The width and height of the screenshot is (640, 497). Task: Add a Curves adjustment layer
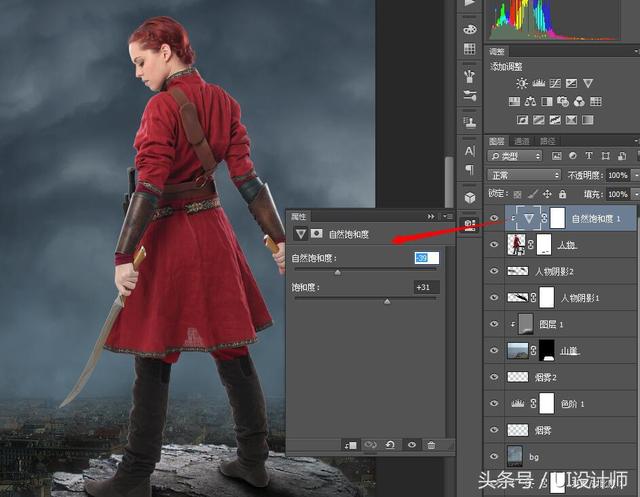point(555,83)
